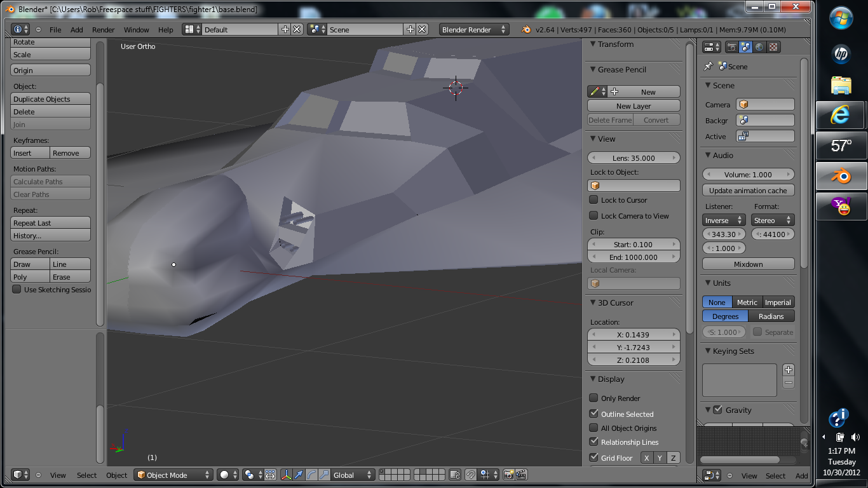
Task: Open the Stereo format dropdown
Action: 773,220
